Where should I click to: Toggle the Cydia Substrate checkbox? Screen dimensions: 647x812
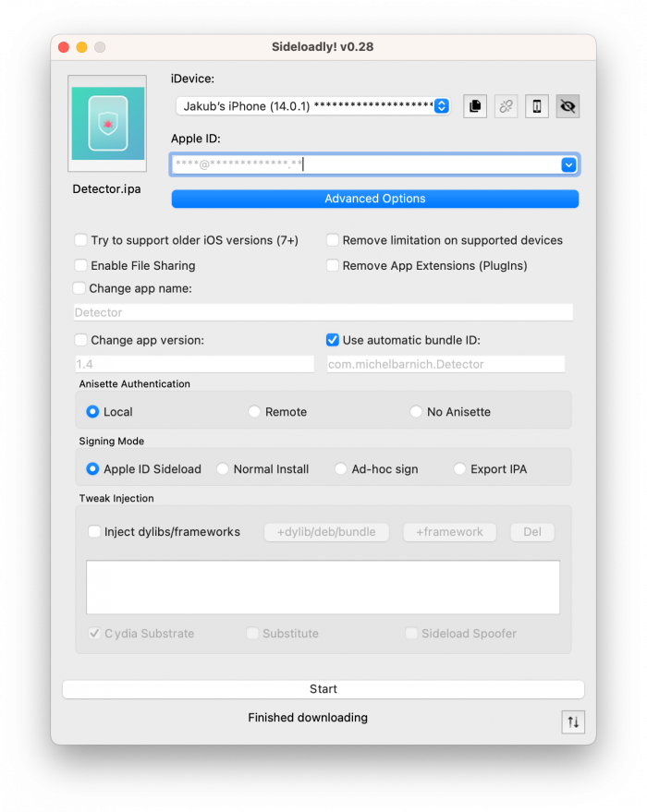point(94,634)
